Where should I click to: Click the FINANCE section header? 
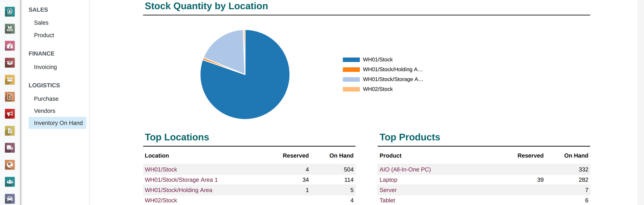coord(41,54)
